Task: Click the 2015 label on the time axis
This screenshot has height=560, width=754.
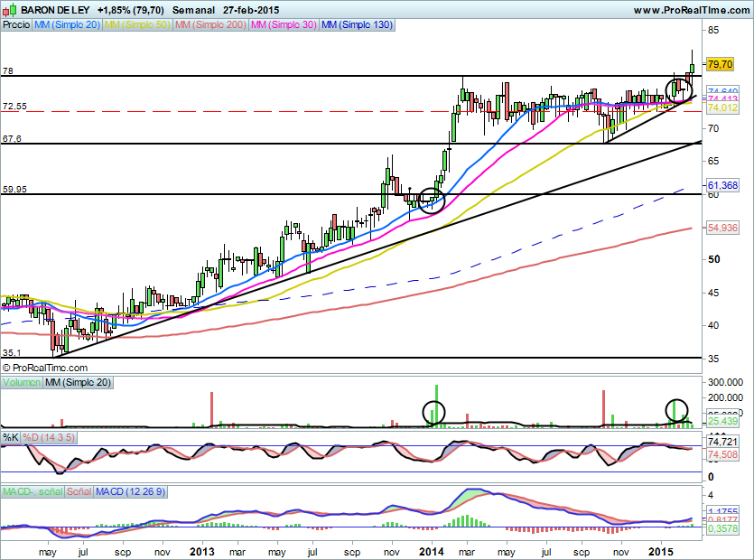Action: point(661,551)
